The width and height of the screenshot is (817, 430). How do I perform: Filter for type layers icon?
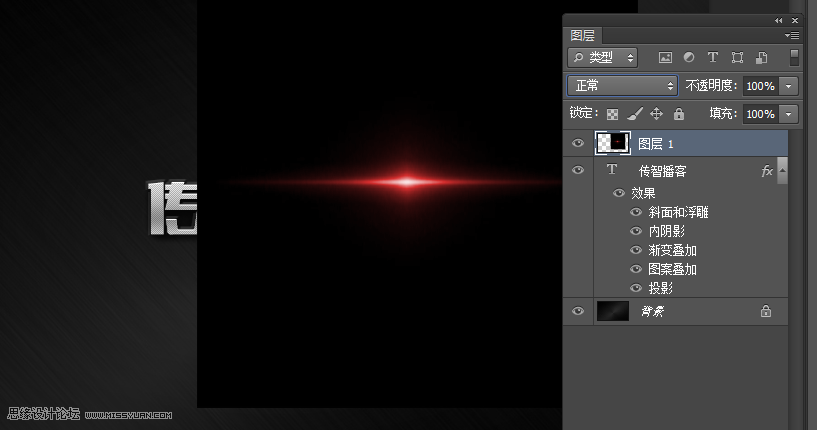pyautogui.click(x=713, y=57)
